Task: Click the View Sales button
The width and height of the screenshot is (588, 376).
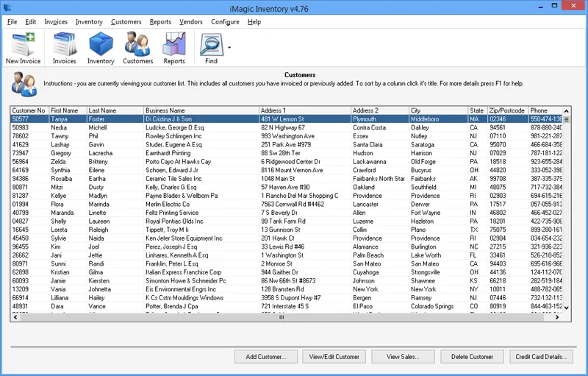Action: coord(403,357)
